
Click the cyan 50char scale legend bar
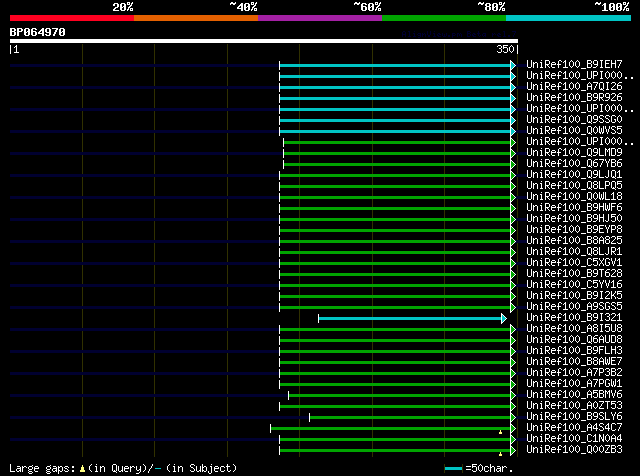tap(453, 468)
